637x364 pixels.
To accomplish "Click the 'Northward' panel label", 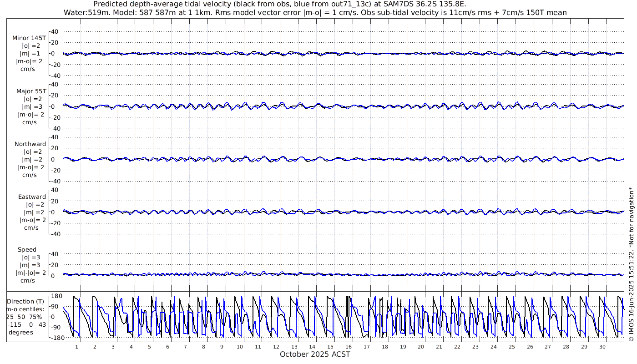I will coord(30,144).
